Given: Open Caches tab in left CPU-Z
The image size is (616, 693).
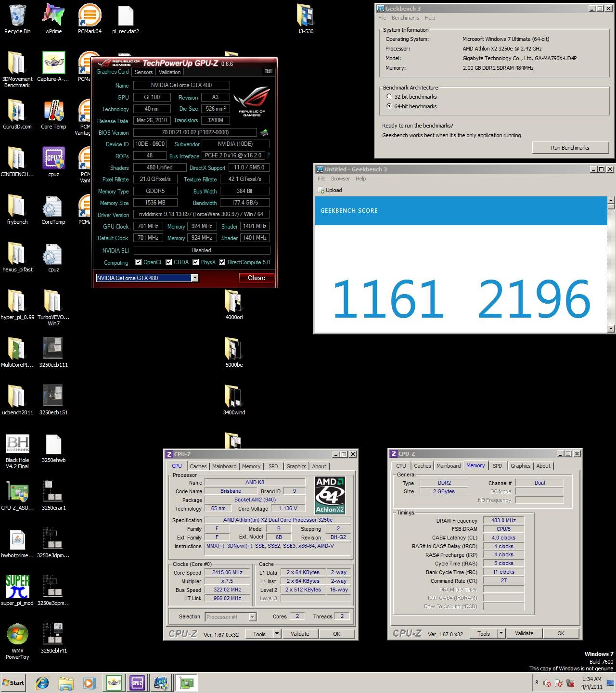Looking at the screenshot, I should click(x=198, y=466).
